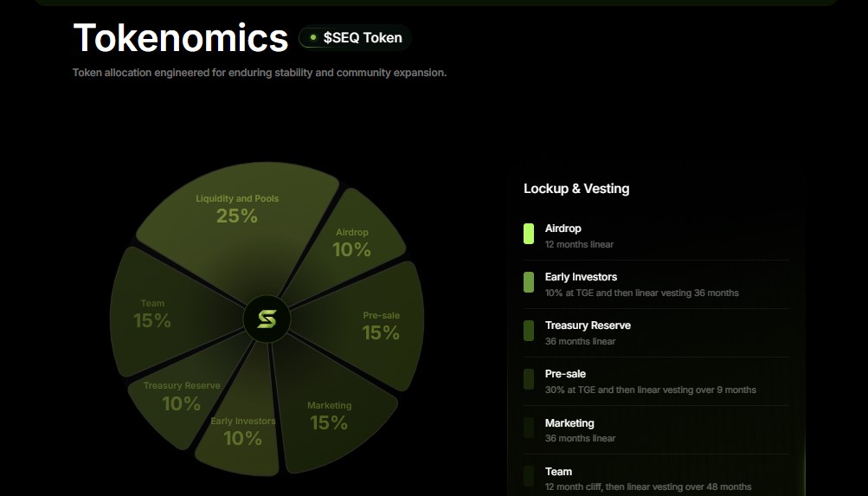This screenshot has height=496, width=868.
Task: Click '30% at TGE and then linear vesting over 9 months'
Action: point(651,390)
